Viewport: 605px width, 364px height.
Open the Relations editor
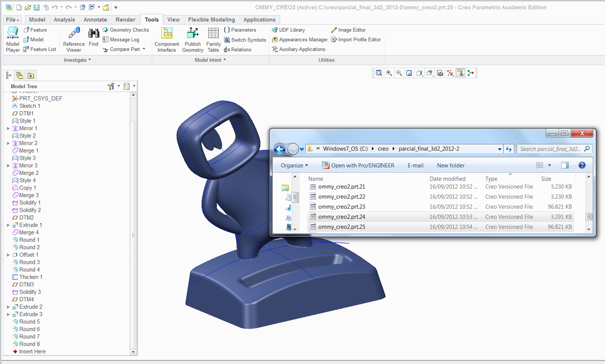[x=237, y=50]
